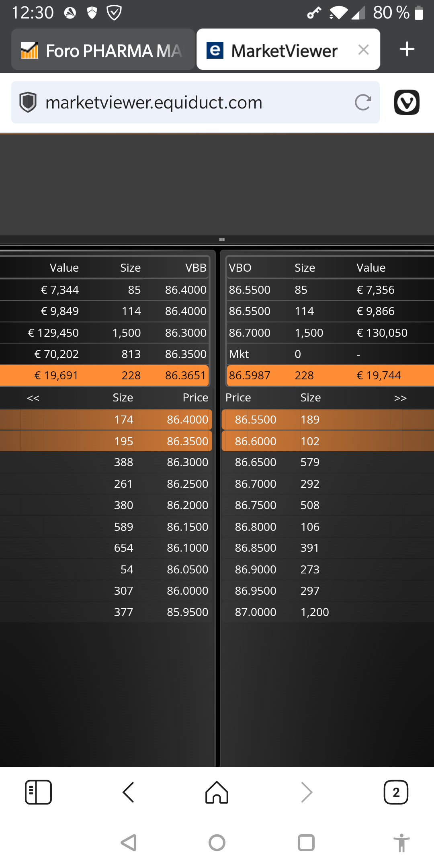Open the Vivaldi browser menu icon
The height and width of the screenshot is (868, 434).
[x=407, y=102]
